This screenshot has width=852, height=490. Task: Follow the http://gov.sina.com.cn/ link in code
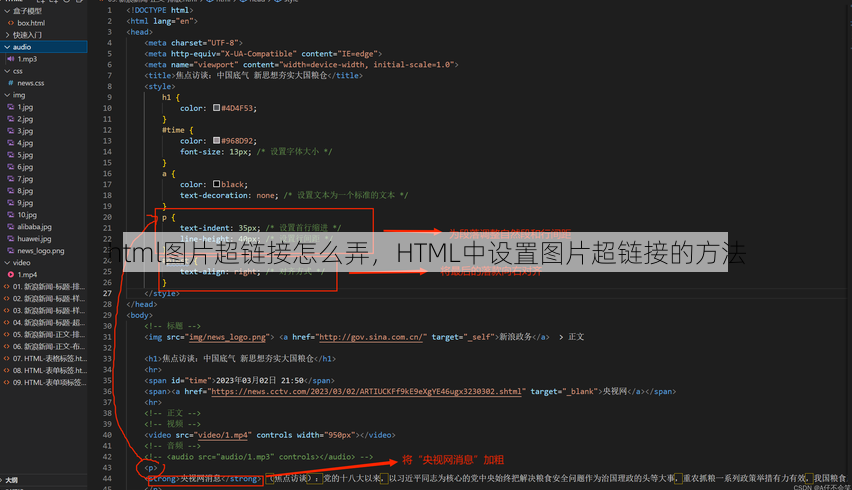tap(371, 337)
